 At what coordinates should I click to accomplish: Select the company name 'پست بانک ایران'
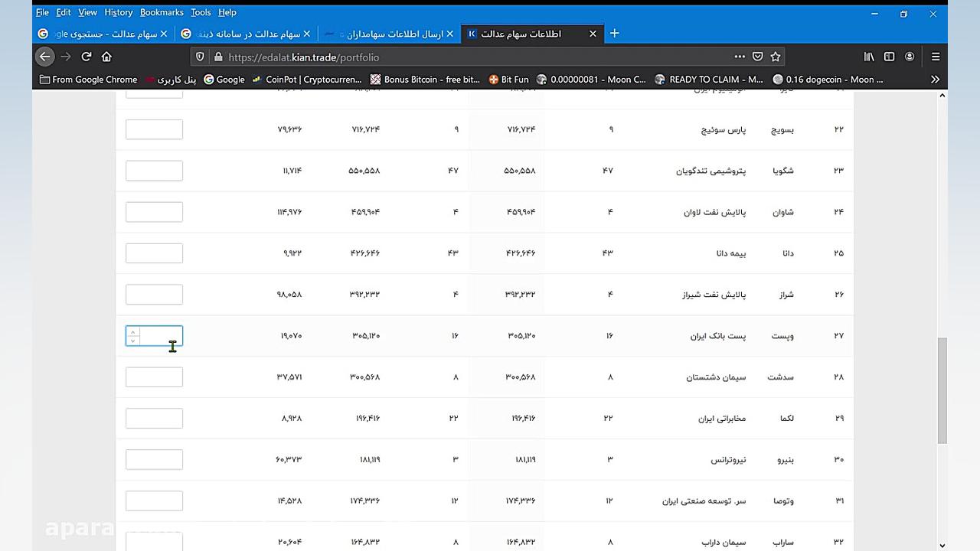[x=718, y=336]
